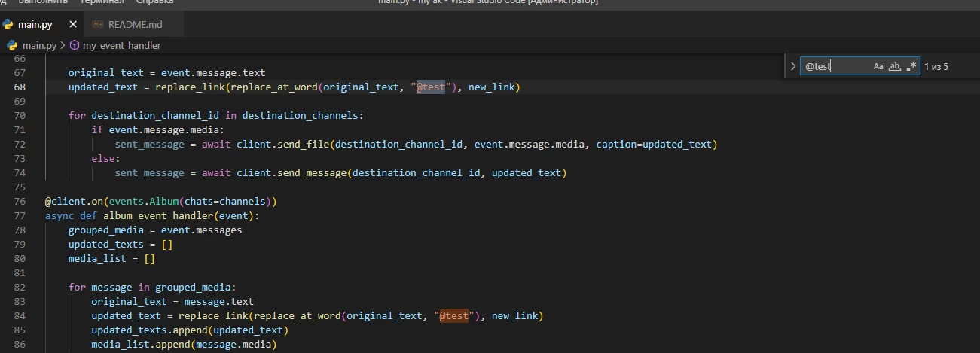The height and width of the screenshot is (353, 980).
Task: Click 'event.messages' on line 78
Action: coord(201,230)
